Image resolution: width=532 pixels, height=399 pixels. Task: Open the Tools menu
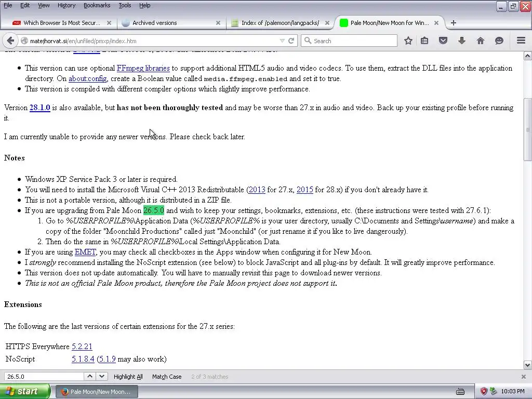(125, 5)
